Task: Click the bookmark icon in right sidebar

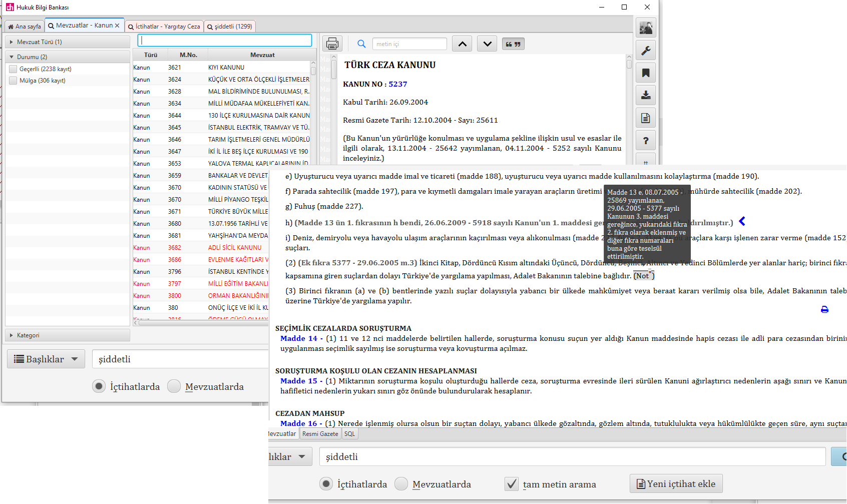Action: coord(646,73)
